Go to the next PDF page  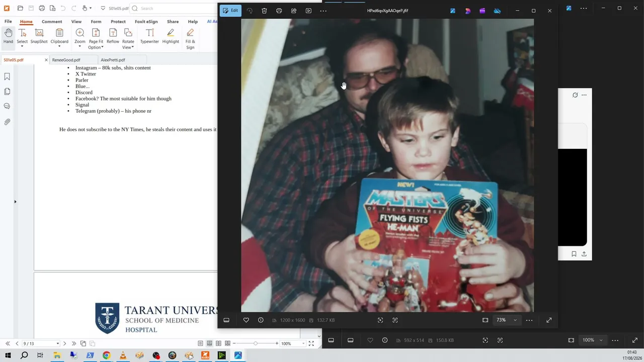64,343
